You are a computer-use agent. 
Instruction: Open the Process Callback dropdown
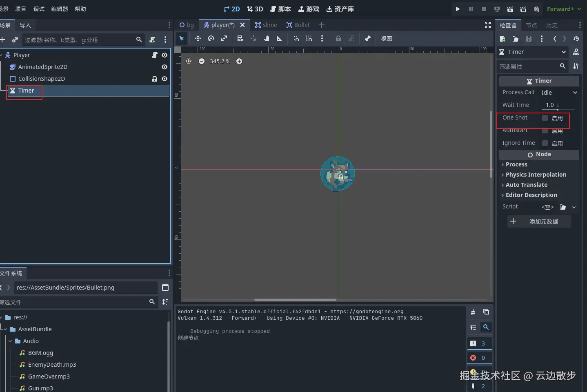tap(559, 93)
